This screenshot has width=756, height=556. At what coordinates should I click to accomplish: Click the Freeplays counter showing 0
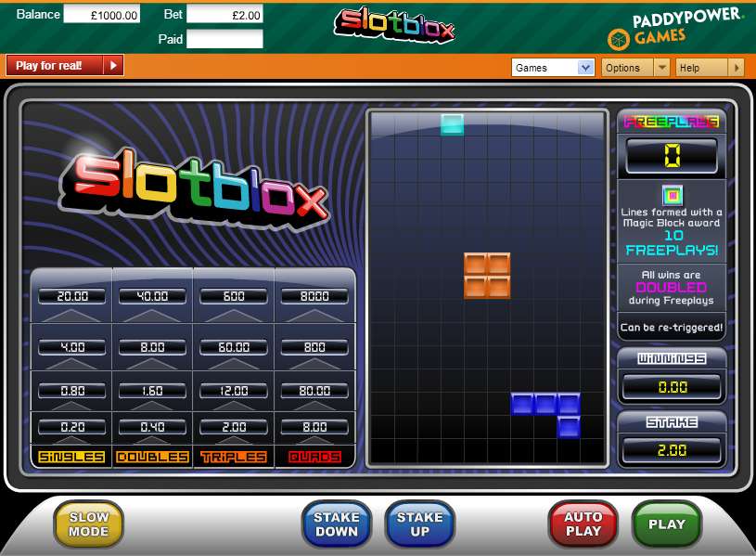672,156
